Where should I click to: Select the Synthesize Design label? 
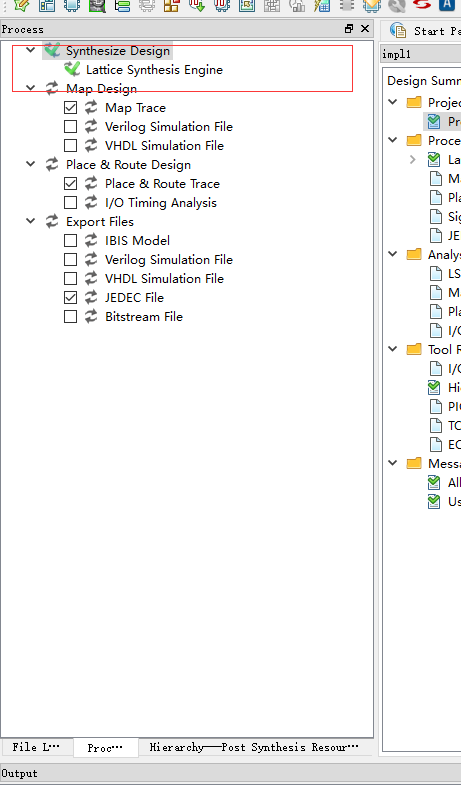click(118, 51)
